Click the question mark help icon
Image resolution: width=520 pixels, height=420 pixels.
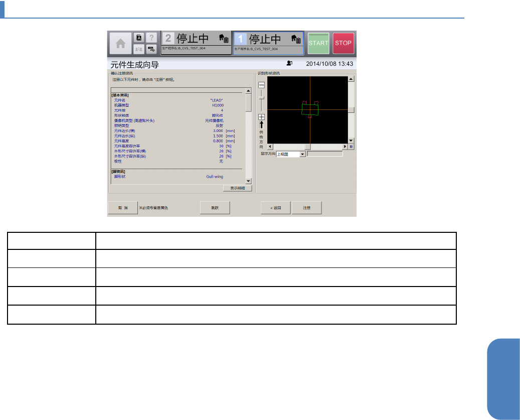click(x=151, y=38)
